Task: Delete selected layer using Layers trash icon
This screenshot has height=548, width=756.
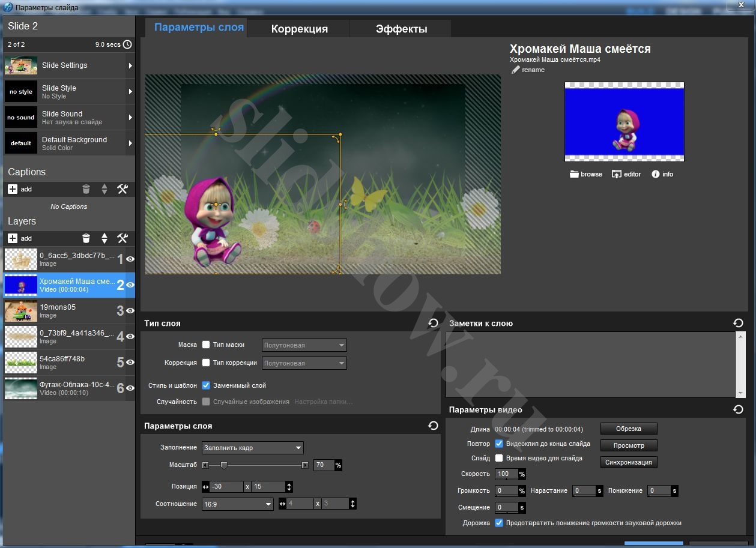Action: click(x=86, y=238)
